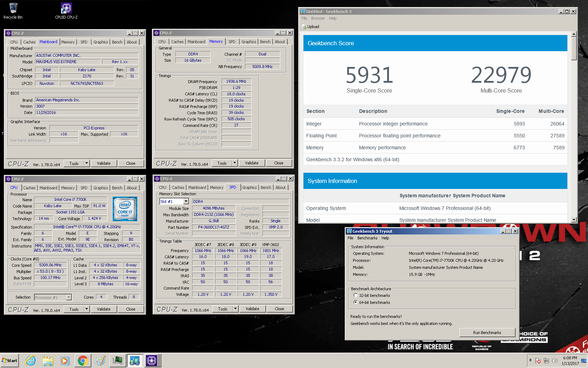Open the monitor-graph app icon in taskbar
588x368 pixels.
pos(118,361)
